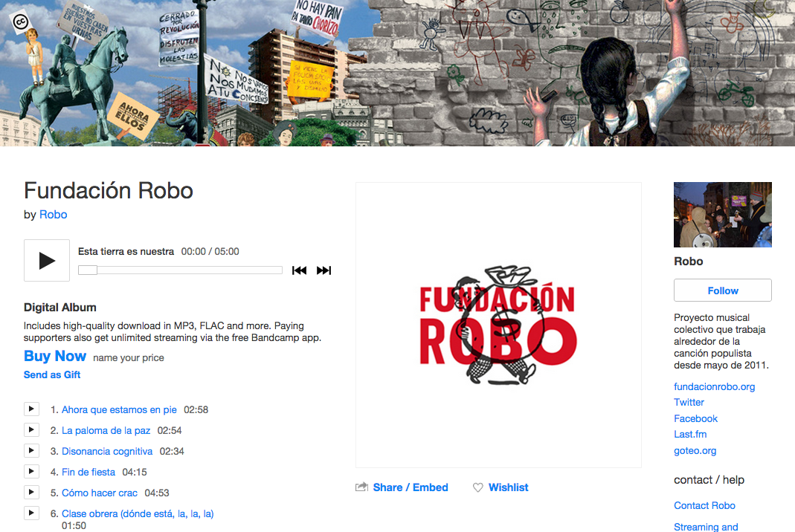Click Buy Now to purchase the album
Viewport: 795px width, 532px height.
[55, 356]
